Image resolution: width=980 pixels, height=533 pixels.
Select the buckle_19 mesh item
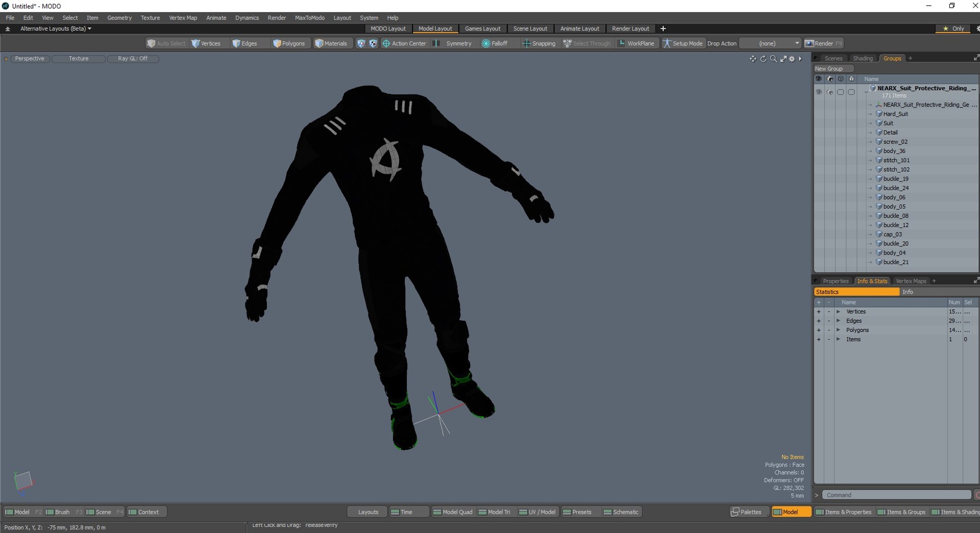(895, 179)
